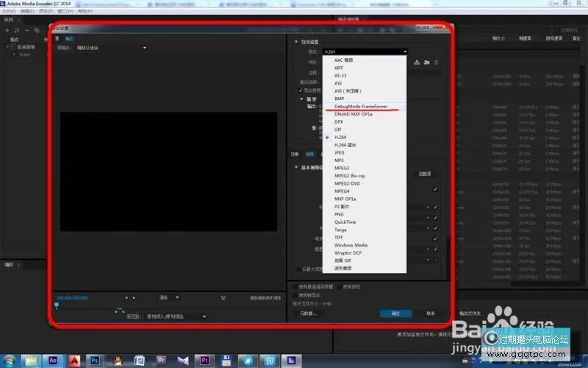The height and width of the screenshot is (368, 588).
Task: Click the black video preview area
Action: (x=168, y=171)
